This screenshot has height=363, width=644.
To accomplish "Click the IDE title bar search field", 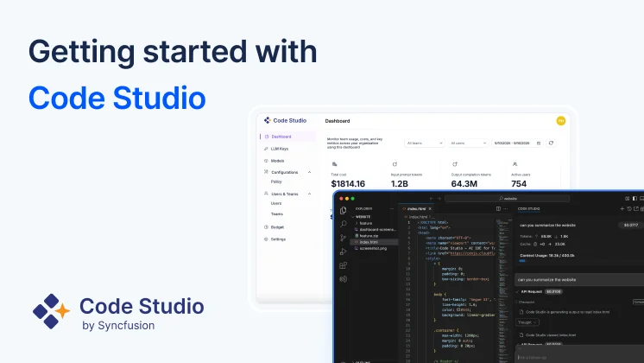I will pyautogui.click(x=508, y=199).
